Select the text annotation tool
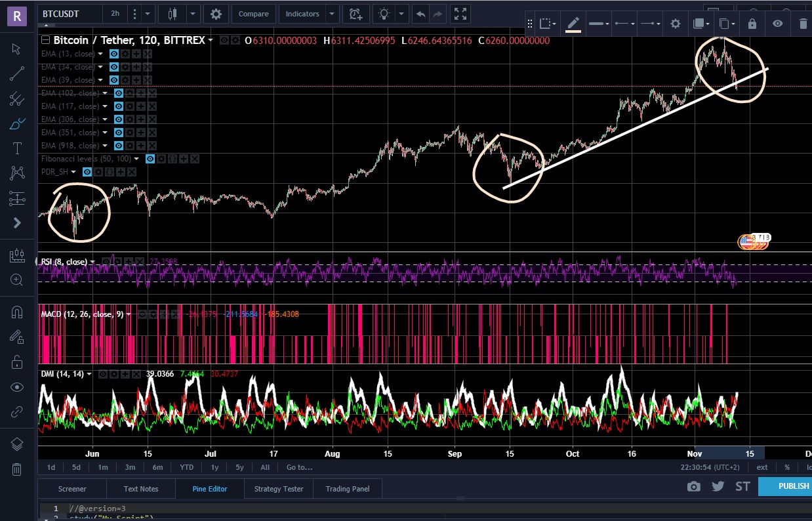This screenshot has height=521, width=812. [x=17, y=148]
